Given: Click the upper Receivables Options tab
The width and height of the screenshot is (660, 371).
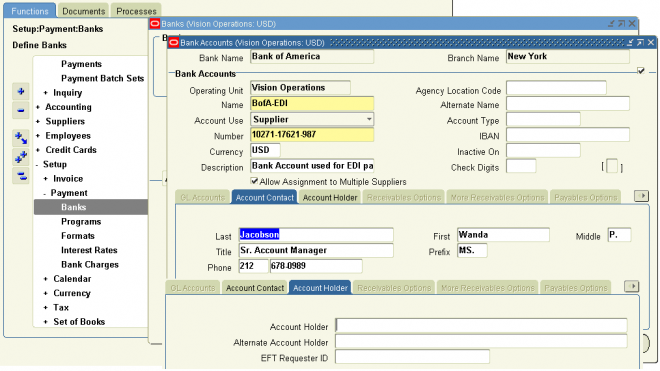Looking at the screenshot, I should [404, 198].
